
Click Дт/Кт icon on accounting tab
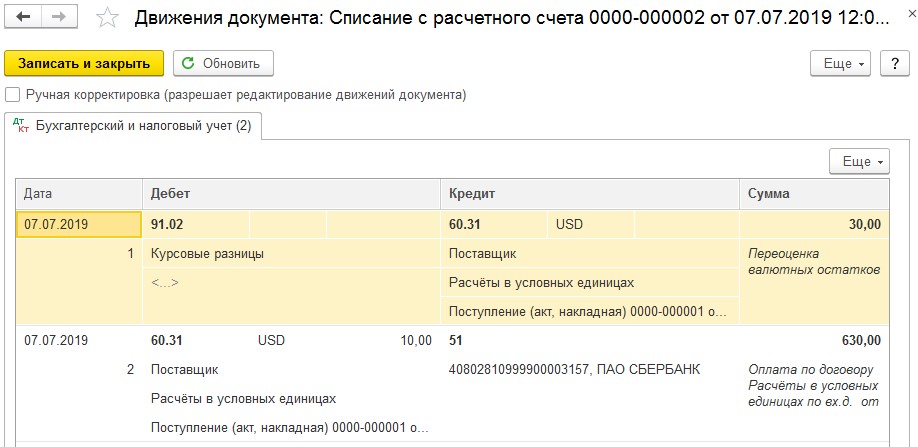(x=20, y=126)
